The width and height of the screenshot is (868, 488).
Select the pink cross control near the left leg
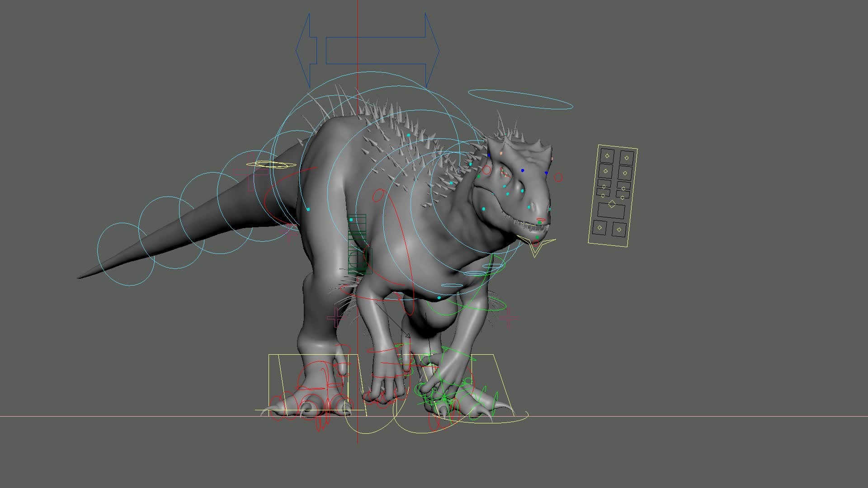336,318
